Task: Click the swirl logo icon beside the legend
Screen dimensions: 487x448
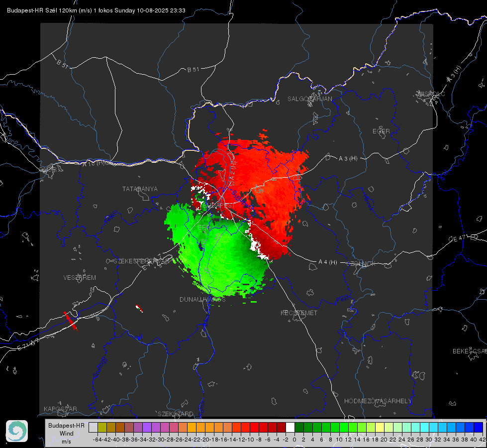Action: coord(17,431)
